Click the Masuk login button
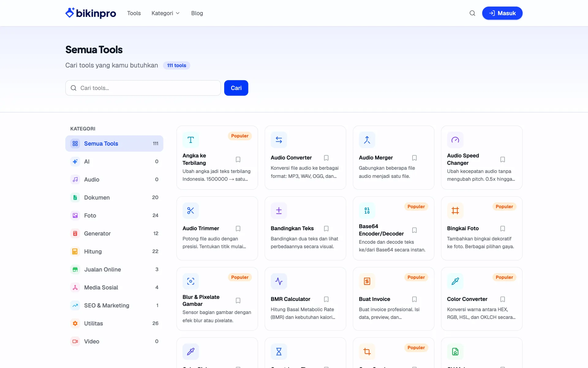This screenshot has width=588, height=368. click(502, 13)
